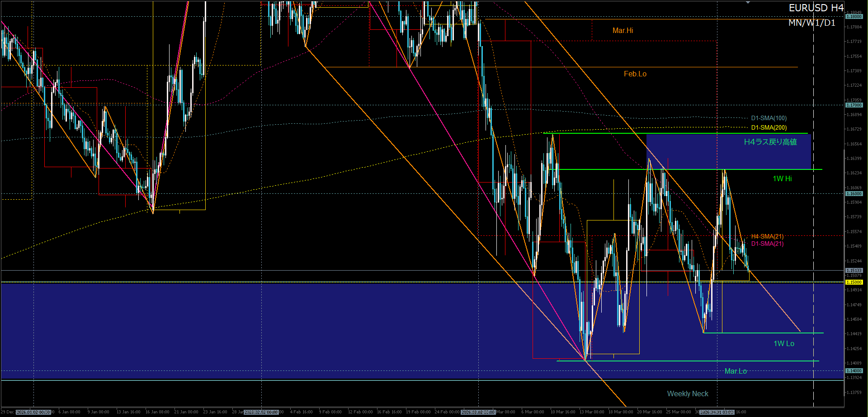The image size is (868, 417).
Task: Click the 1W Hi level label
Action: (782, 179)
